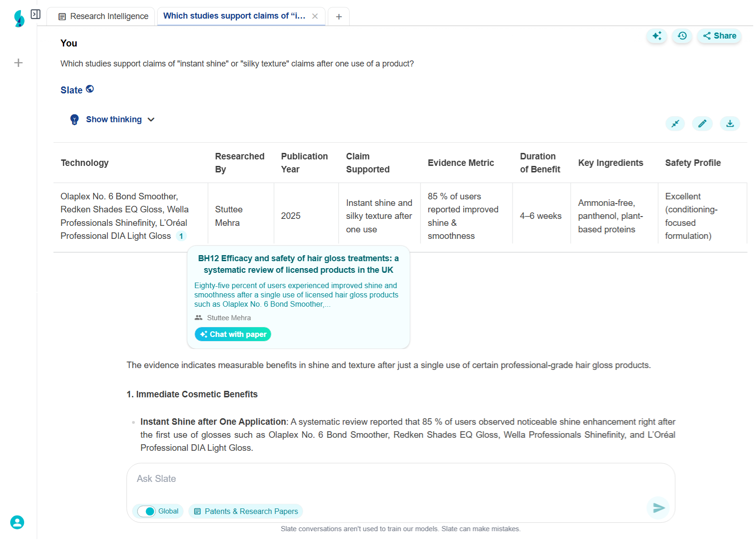Click the Chat with paper button

(233, 334)
